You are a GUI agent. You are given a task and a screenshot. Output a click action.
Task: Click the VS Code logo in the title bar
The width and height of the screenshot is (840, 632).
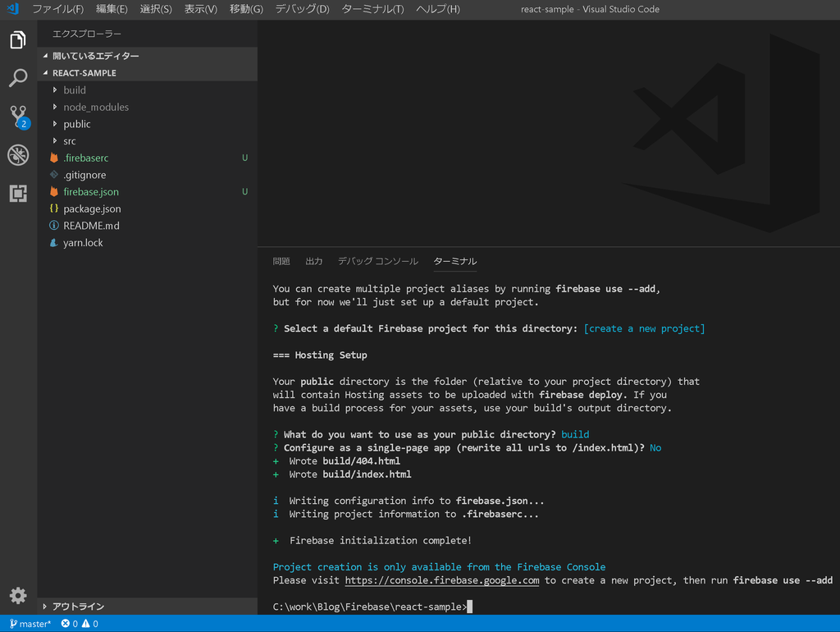(x=11, y=9)
